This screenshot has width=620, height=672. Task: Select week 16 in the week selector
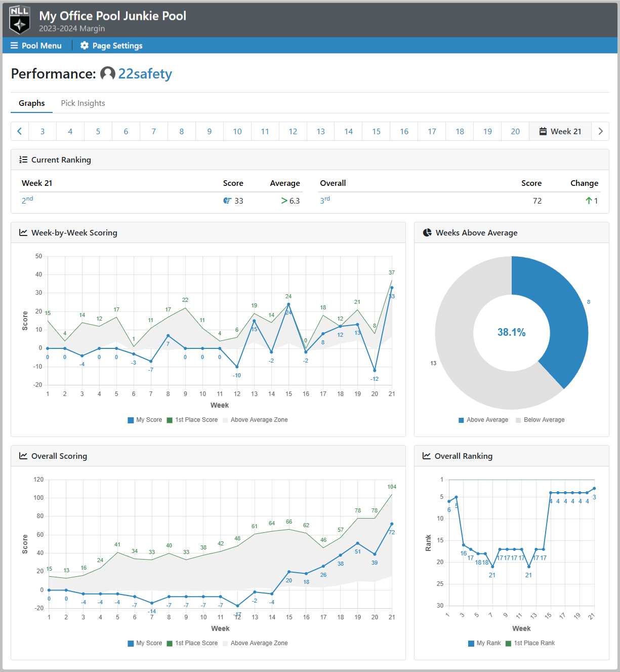click(404, 131)
